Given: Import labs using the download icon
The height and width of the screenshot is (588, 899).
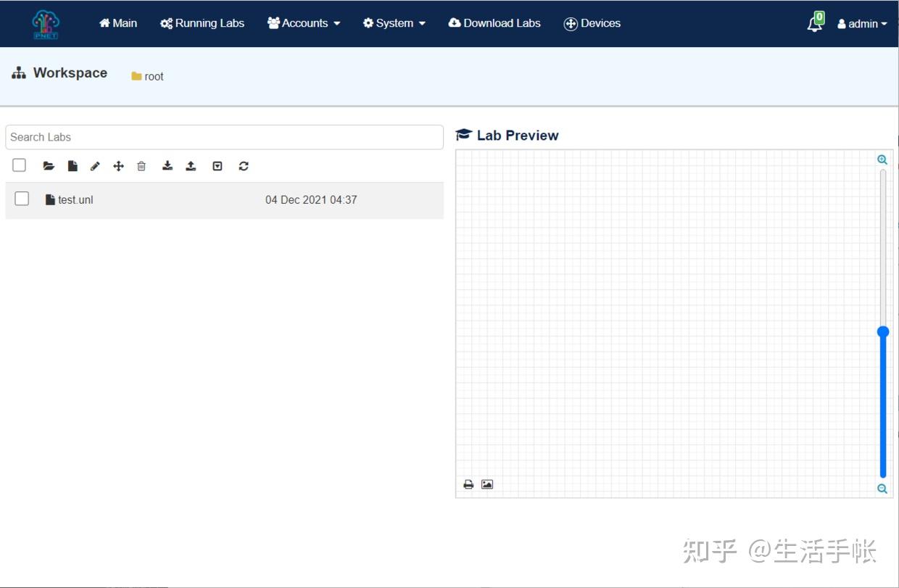Looking at the screenshot, I should click(167, 165).
